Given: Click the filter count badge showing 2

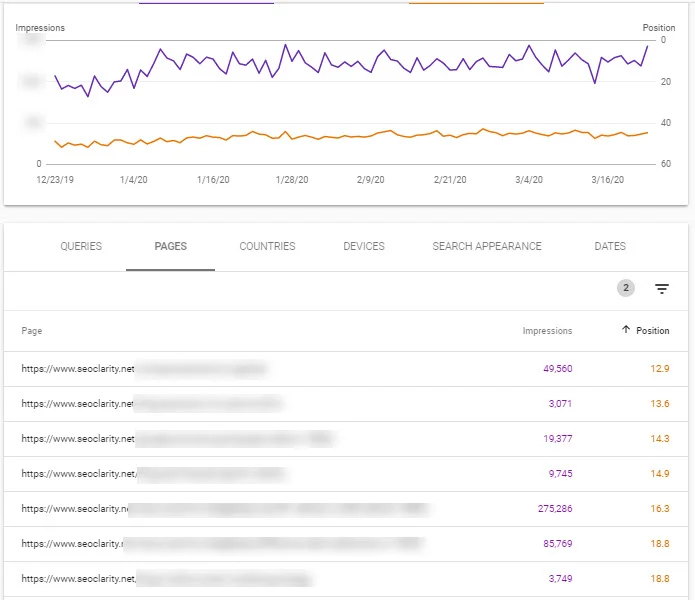Looking at the screenshot, I should 625,288.
